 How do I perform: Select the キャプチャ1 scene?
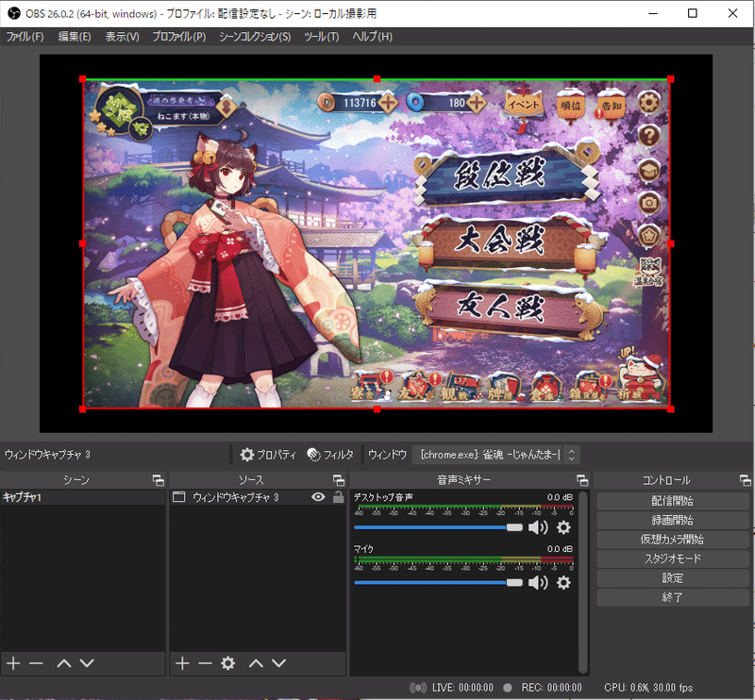click(x=83, y=497)
